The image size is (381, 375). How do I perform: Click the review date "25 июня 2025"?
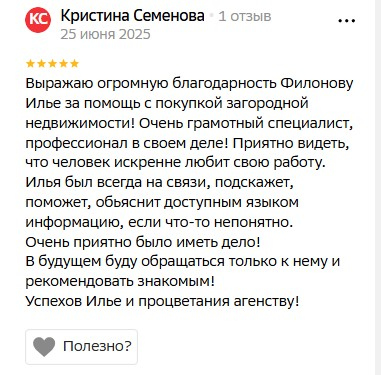105,34
